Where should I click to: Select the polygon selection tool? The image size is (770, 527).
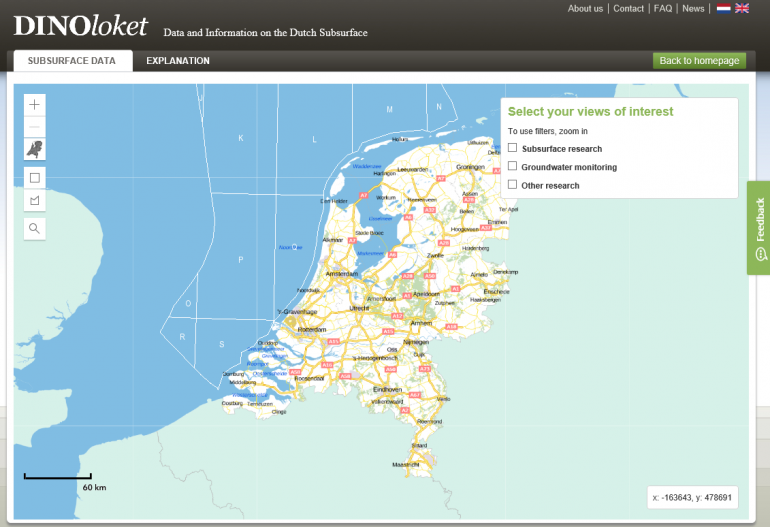coord(35,201)
